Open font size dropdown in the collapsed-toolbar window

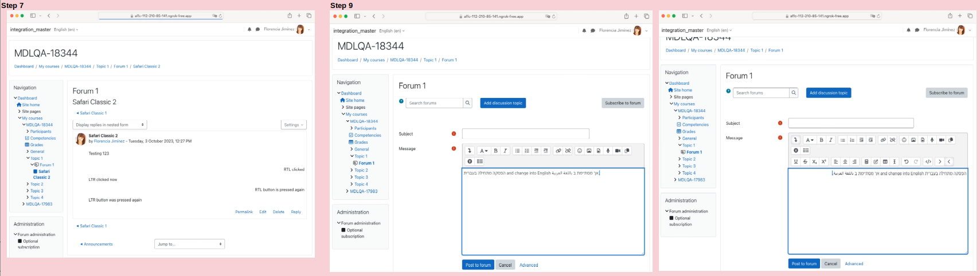click(483, 151)
